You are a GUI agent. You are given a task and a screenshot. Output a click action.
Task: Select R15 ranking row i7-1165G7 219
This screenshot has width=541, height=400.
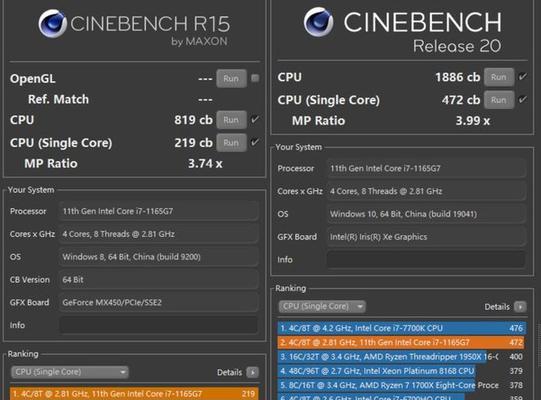click(x=134, y=393)
